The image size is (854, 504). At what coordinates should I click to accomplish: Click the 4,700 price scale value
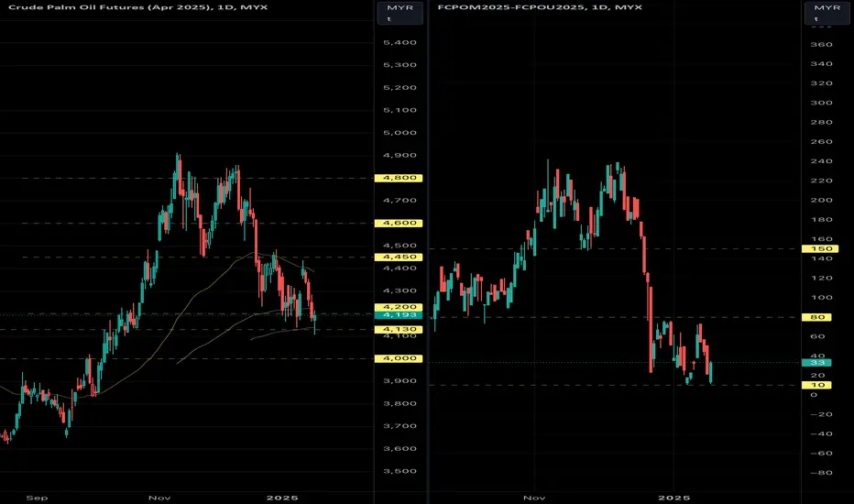[400, 201]
